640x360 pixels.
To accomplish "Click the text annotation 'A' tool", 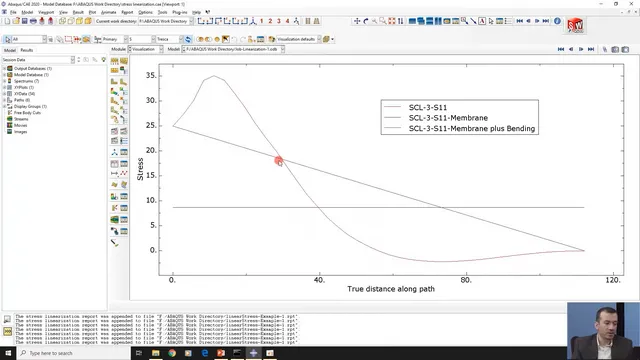I will (482, 21).
